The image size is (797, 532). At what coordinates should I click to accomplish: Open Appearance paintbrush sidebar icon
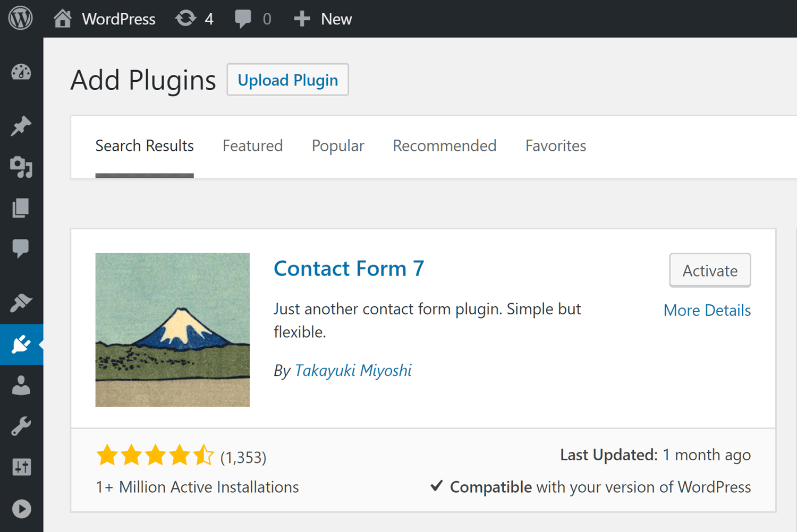click(x=21, y=303)
